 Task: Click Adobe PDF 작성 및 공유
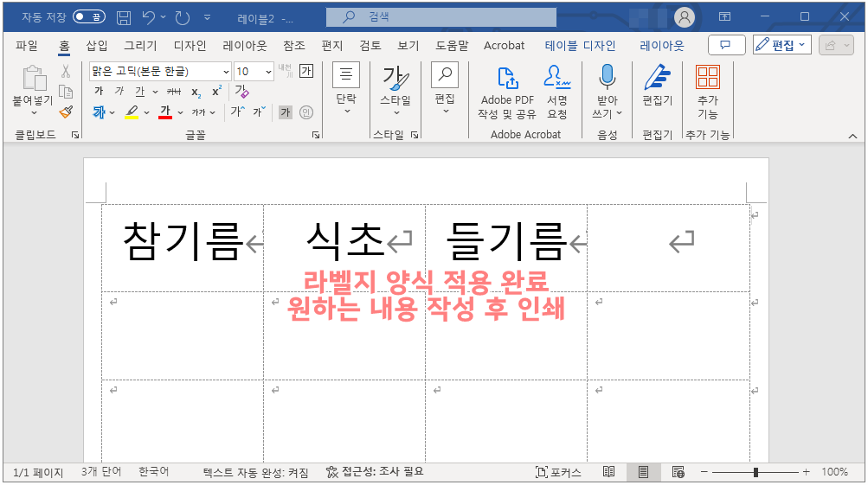point(507,92)
